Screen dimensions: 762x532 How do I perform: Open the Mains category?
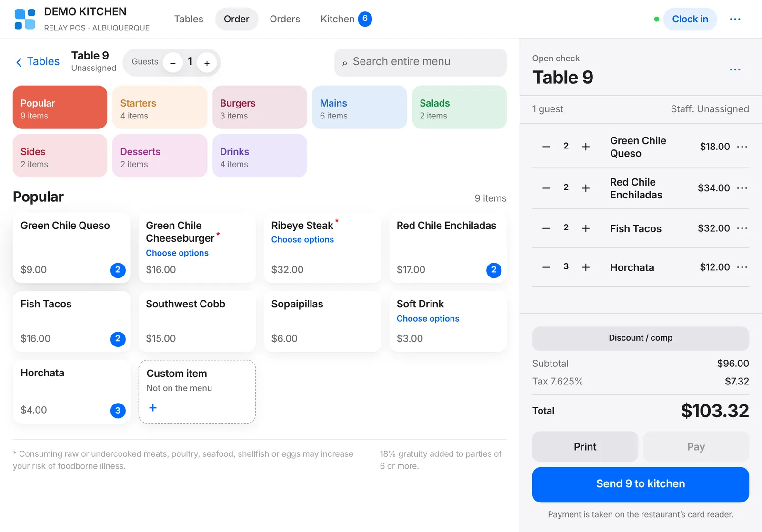point(360,107)
